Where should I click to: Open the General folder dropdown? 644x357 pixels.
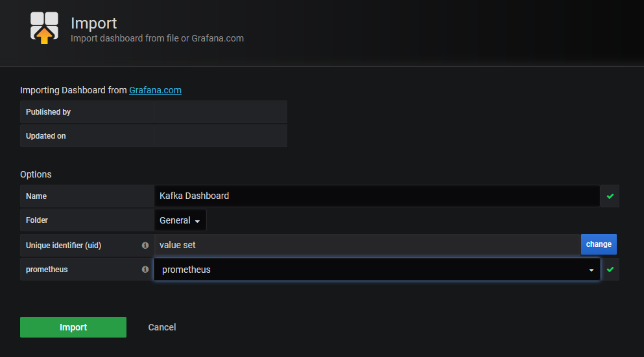point(180,220)
